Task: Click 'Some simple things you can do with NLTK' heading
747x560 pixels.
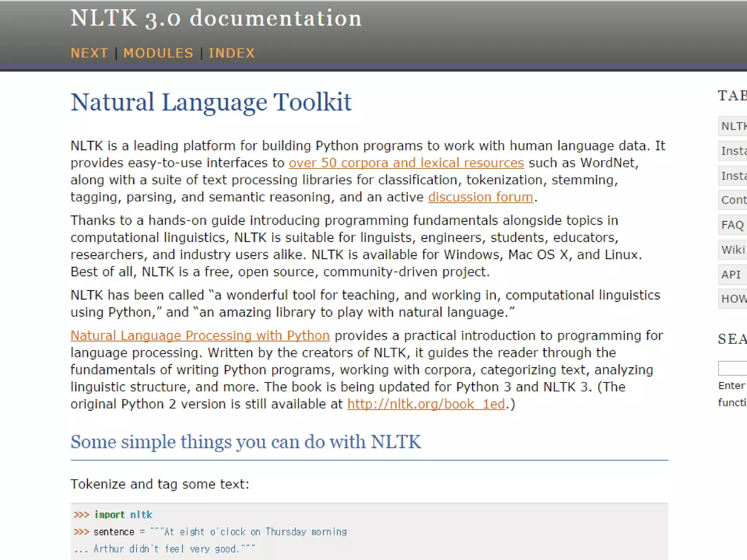Action: click(x=246, y=442)
